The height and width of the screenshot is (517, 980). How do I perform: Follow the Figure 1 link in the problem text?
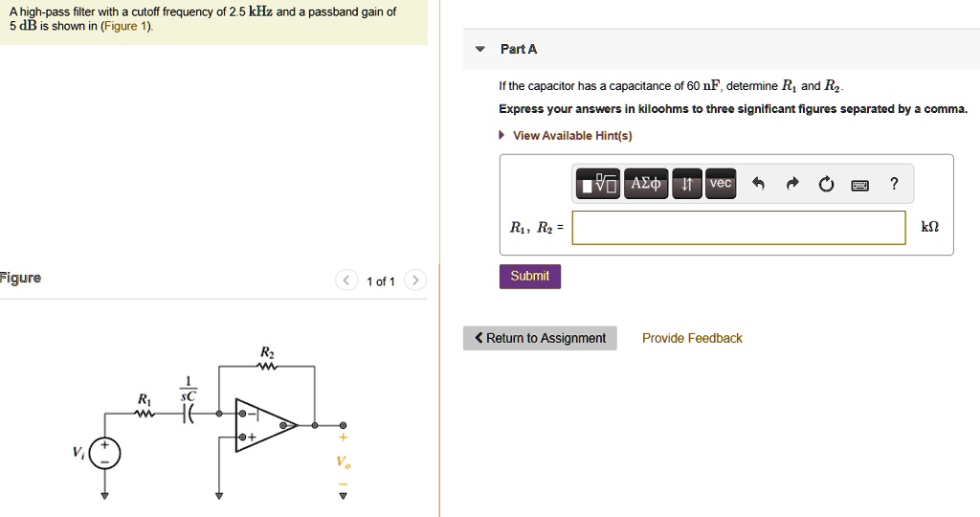(127, 26)
